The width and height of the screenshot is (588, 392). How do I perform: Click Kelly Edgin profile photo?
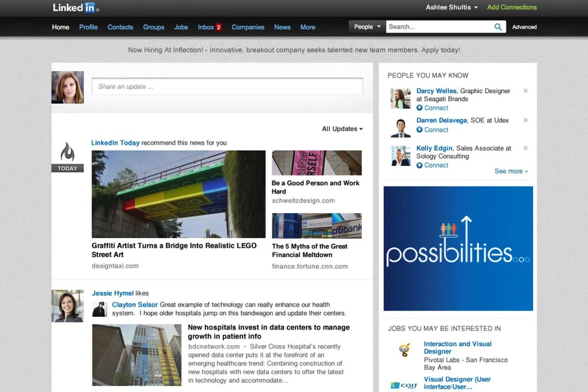[x=401, y=156]
